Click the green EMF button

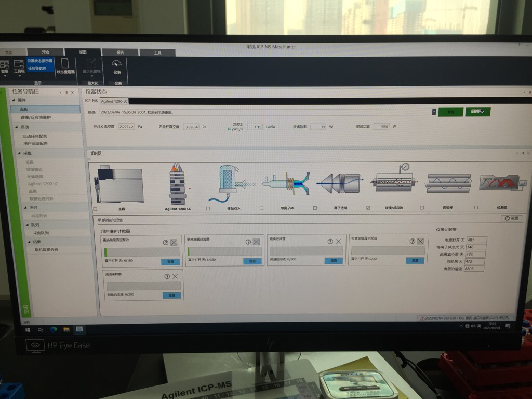(478, 111)
